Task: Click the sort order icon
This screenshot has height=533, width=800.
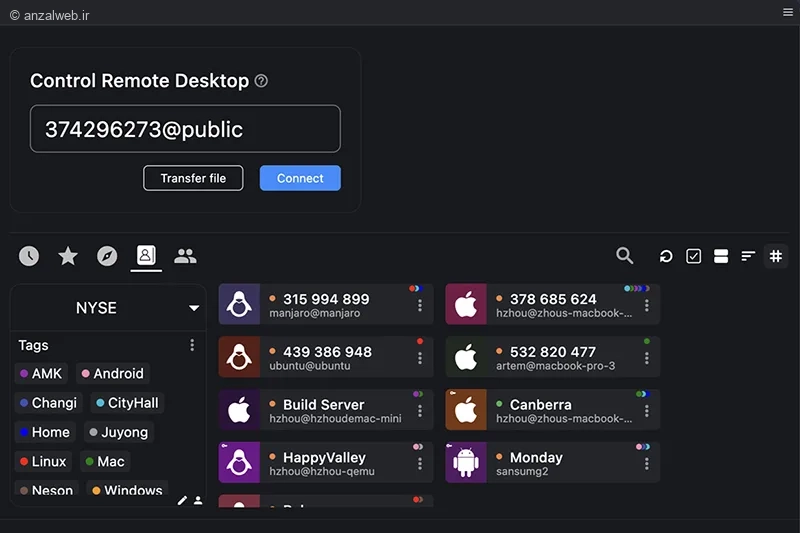Action: [x=748, y=256]
